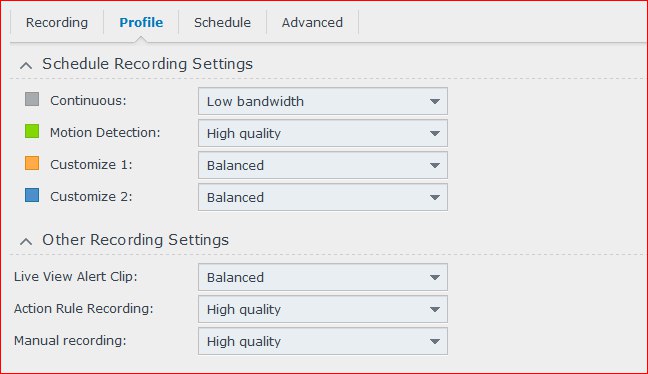Screen dimensions: 648x374
Task: Open the Motion Detection profile dropdown
Action: [323, 133]
